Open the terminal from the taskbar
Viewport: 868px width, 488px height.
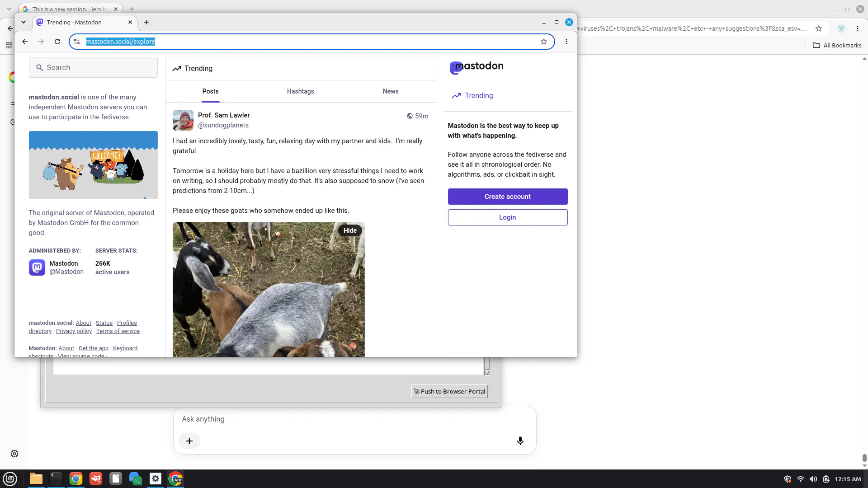(56, 479)
